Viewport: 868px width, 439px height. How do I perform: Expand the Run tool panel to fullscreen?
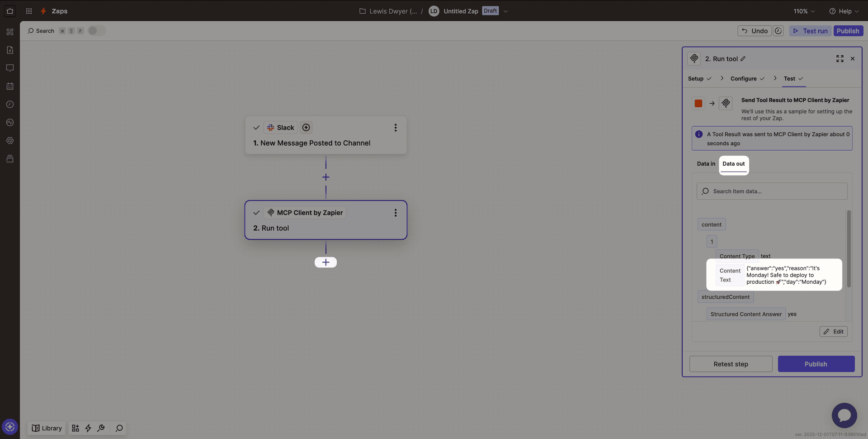[840, 59]
